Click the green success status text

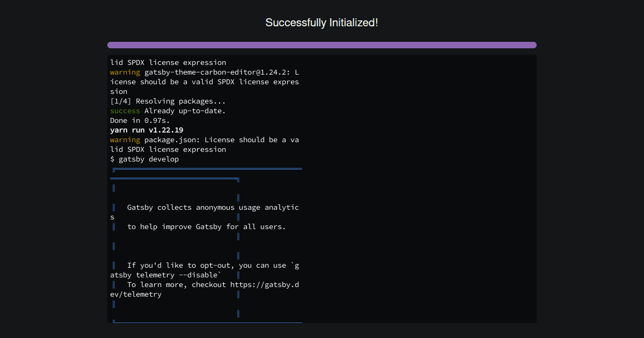point(125,111)
